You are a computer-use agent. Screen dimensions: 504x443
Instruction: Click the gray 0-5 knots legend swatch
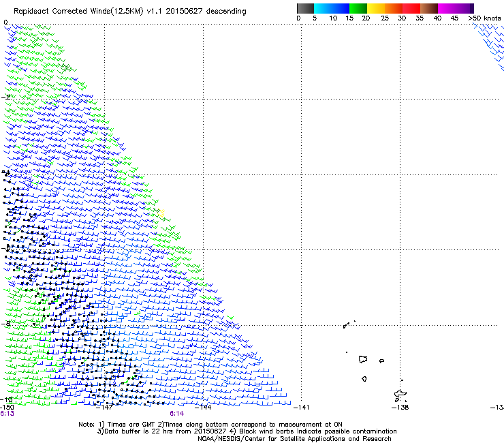305,8
